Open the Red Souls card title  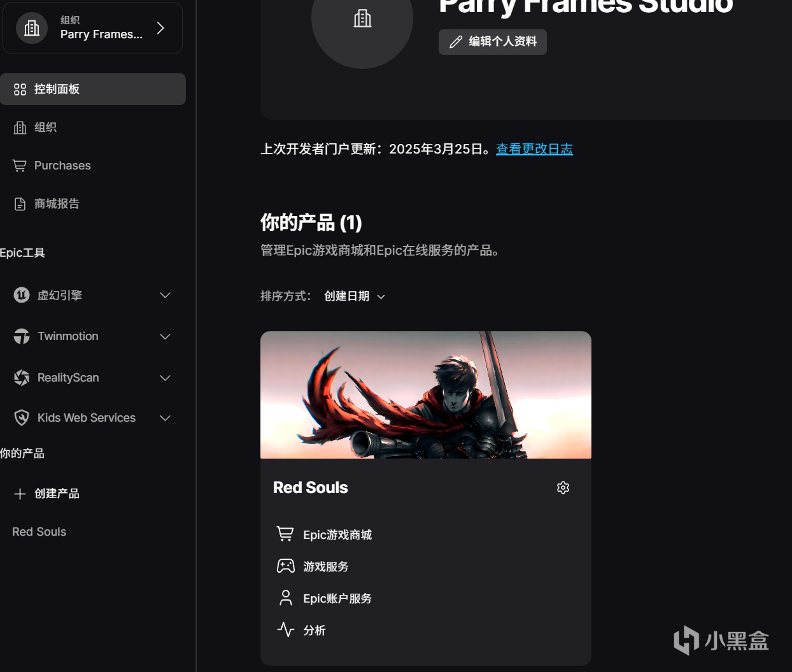311,488
